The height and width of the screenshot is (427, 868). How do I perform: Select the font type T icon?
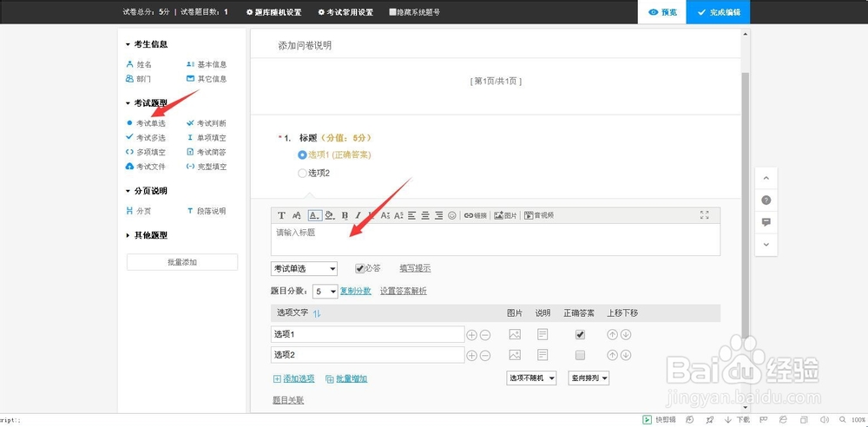(x=281, y=215)
